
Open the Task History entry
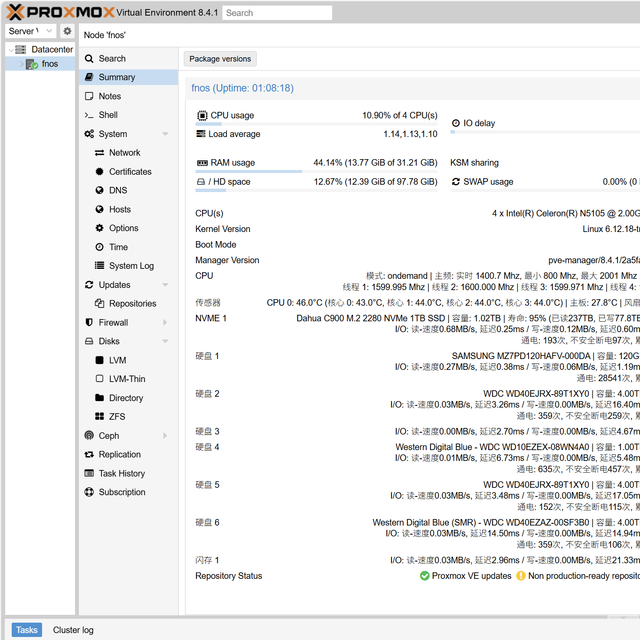pyautogui.click(x=129, y=473)
